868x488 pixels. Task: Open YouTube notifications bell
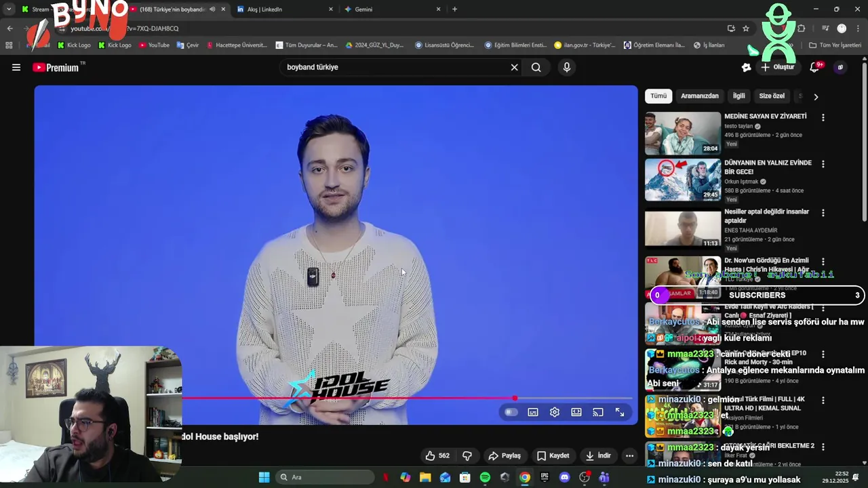coord(814,67)
